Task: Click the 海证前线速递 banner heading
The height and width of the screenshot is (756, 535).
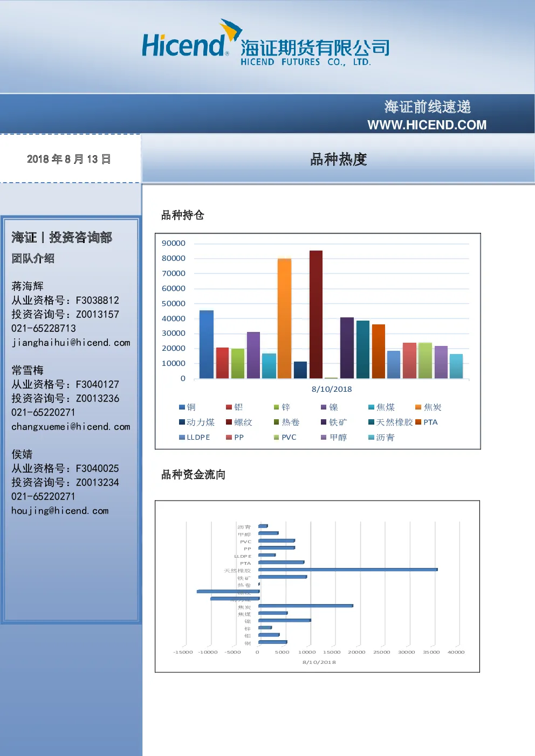Action: tap(427, 107)
